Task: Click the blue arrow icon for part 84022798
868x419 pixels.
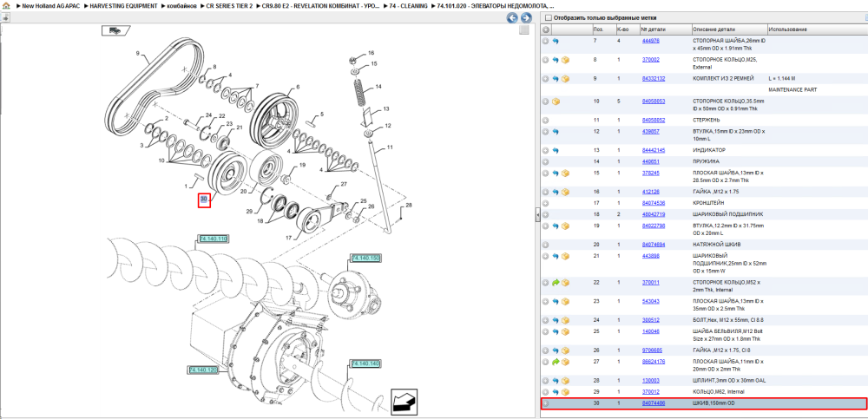Action: tap(556, 226)
